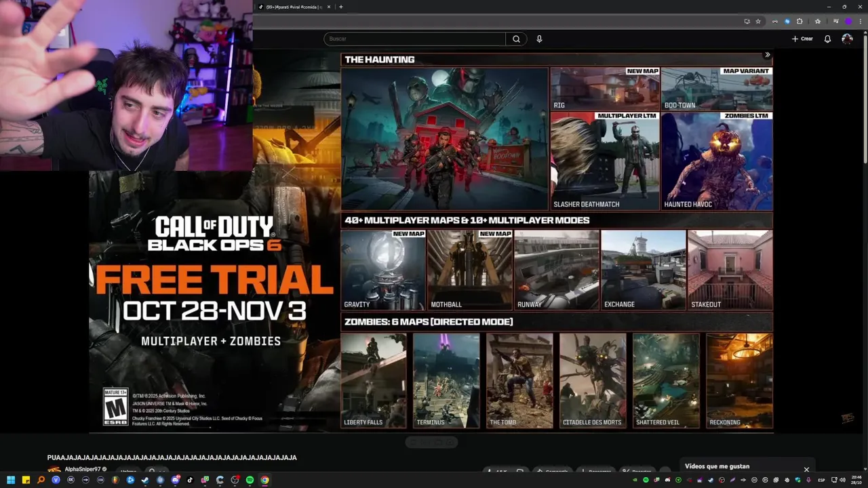This screenshot has width=868, height=488.
Task: Click the Spotify tray icon
Action: pyautogui.click(x=646, y=480)
